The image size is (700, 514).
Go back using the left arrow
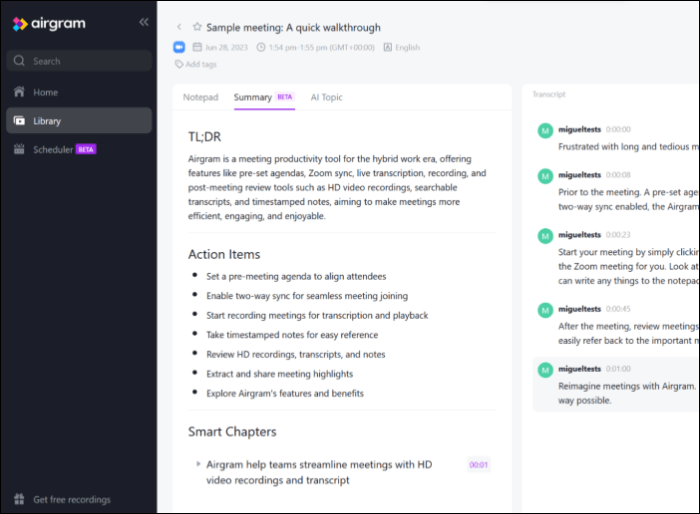pyautogui.click(x=179, y=28)
